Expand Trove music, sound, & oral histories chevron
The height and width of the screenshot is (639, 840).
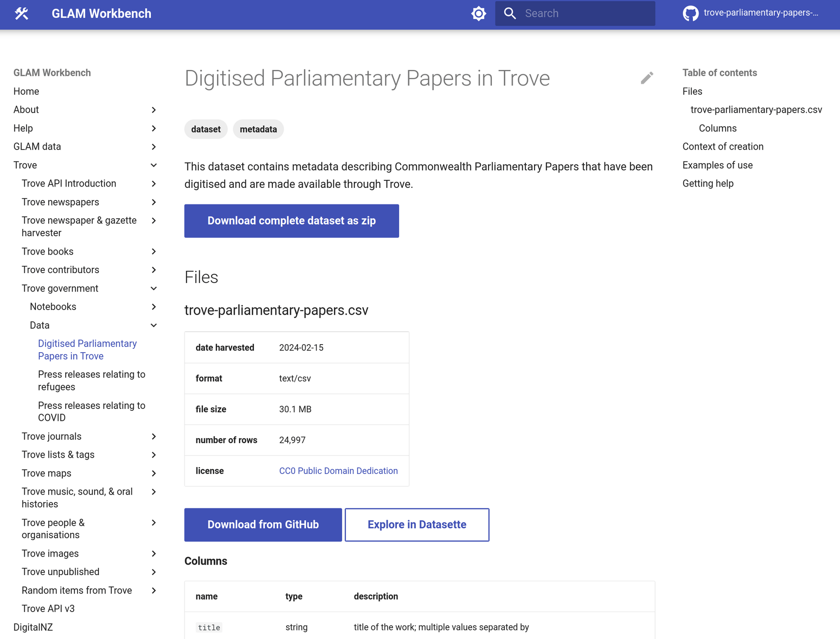(x=154, y=492)
